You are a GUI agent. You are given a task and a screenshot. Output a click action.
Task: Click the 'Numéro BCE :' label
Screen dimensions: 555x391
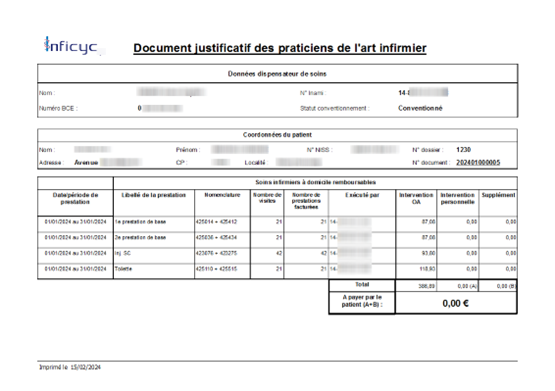point(58,108)
